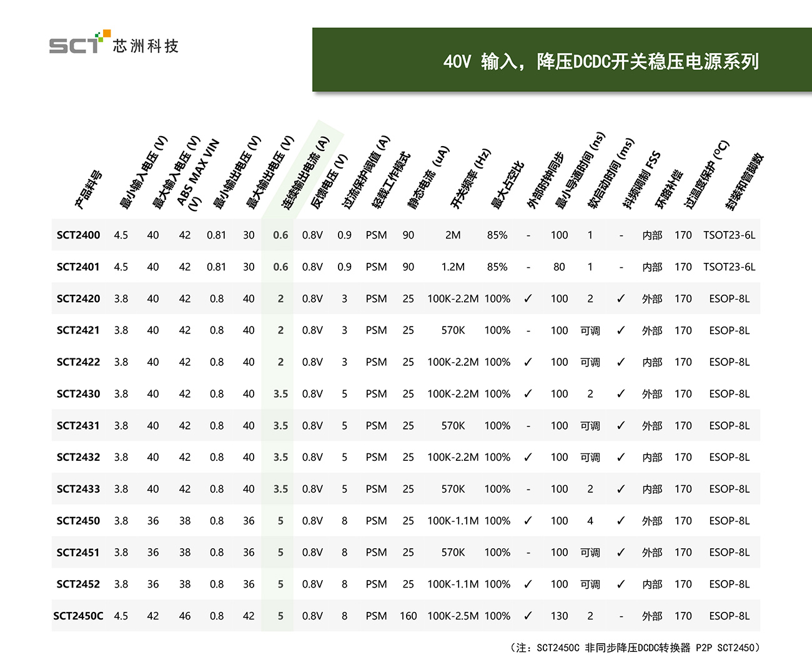The height and width of the screenshot is (655, 812).
Task: Click the 160 quiescent current in SCT2450C row
Action: (408, 616)
